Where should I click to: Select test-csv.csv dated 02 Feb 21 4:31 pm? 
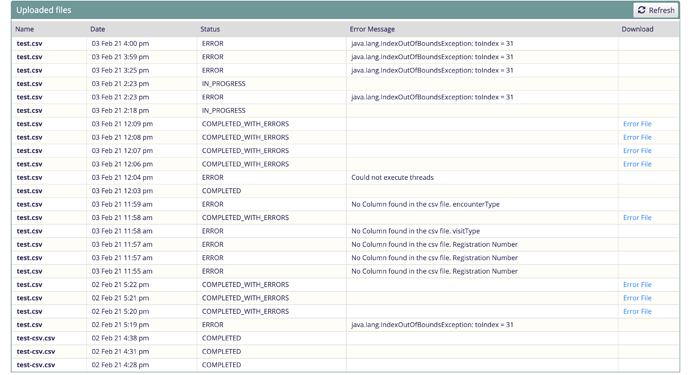[x=36, y=352]
